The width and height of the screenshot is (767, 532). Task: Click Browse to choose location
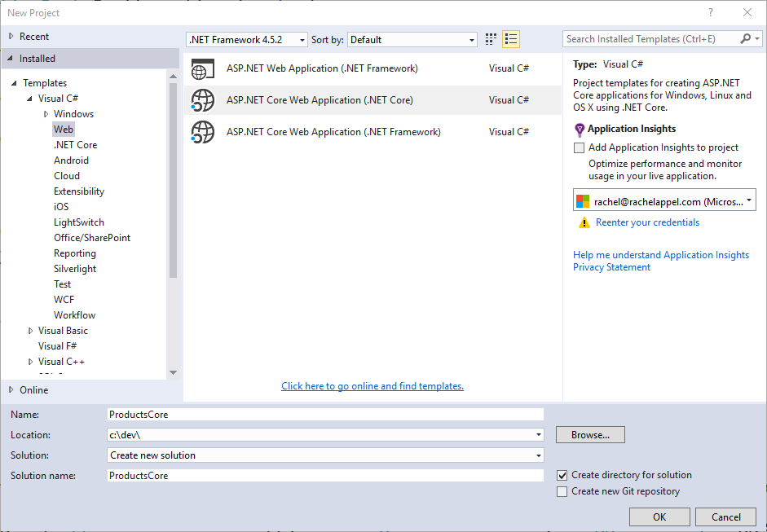(590, 435)
